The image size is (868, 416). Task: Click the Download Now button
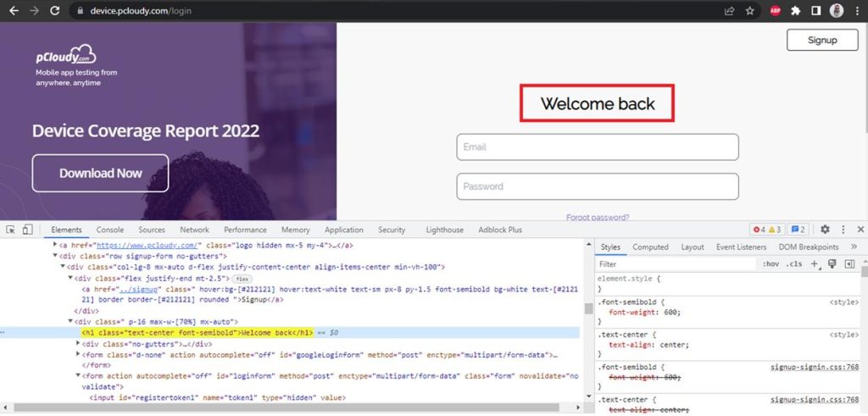[100, 173]
